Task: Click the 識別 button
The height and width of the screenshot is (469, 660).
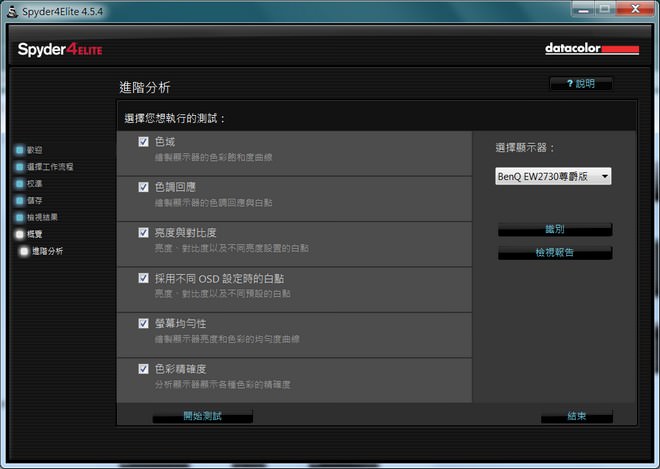Action: (x=555, y=230)
